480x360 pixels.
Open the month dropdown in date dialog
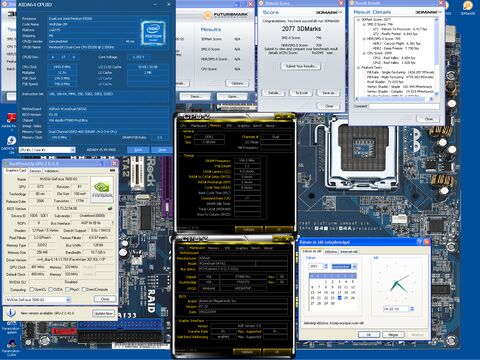click(344, 266)
